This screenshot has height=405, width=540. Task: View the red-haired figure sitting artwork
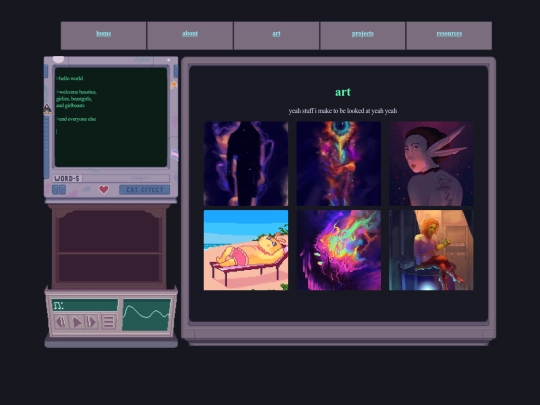(431, 250)
